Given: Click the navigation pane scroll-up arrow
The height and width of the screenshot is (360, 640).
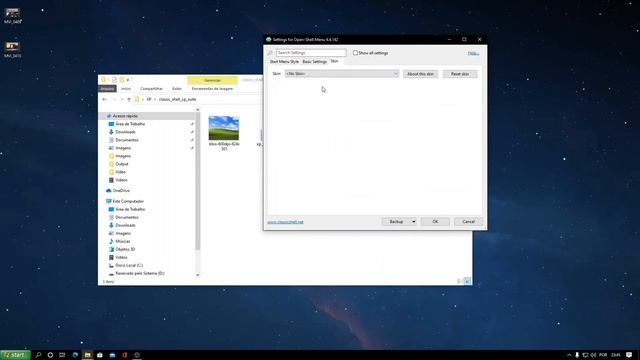Looking at the screenshot, I should pyautogui.click(x=198, y=110).
